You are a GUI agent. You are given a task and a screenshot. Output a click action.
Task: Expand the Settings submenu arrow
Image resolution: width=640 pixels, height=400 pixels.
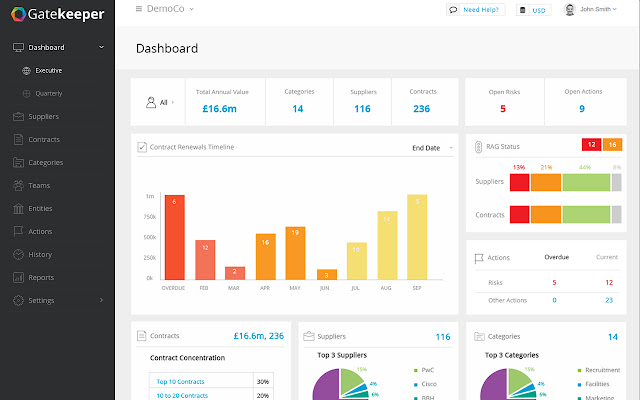click(x=101, y=300)
